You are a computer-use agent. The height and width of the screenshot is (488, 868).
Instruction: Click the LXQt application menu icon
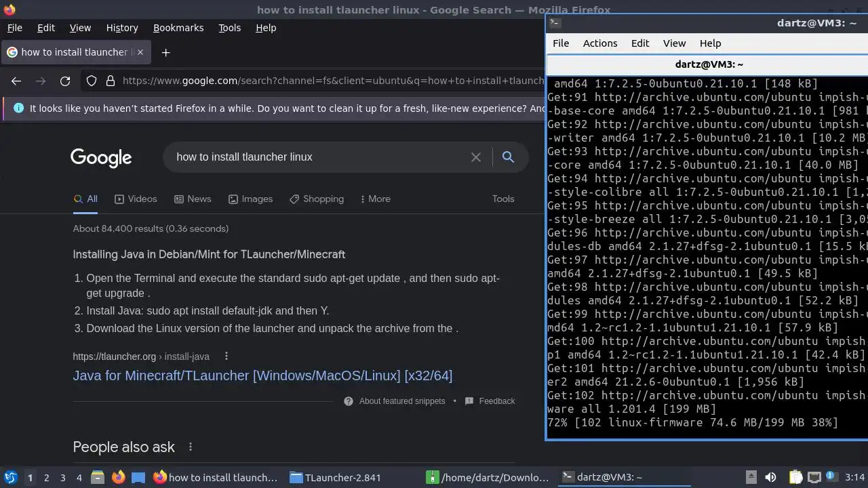click(10, 477)
